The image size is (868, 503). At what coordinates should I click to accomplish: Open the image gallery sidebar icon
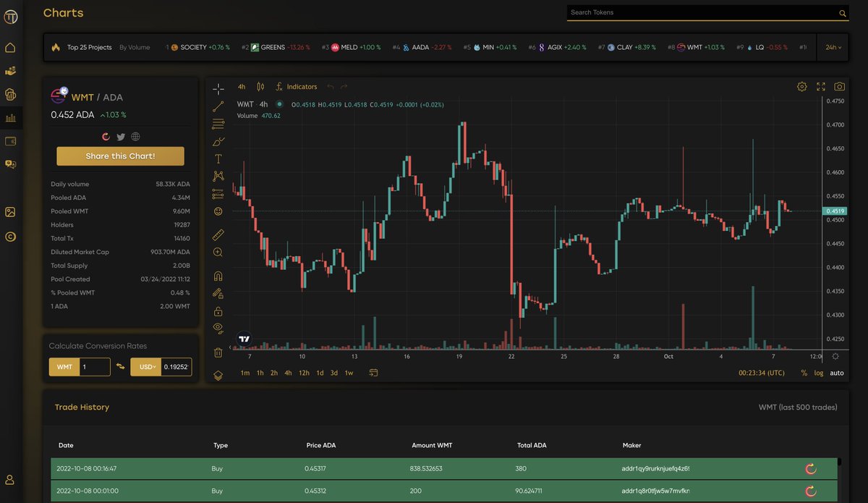pos(10,212)
